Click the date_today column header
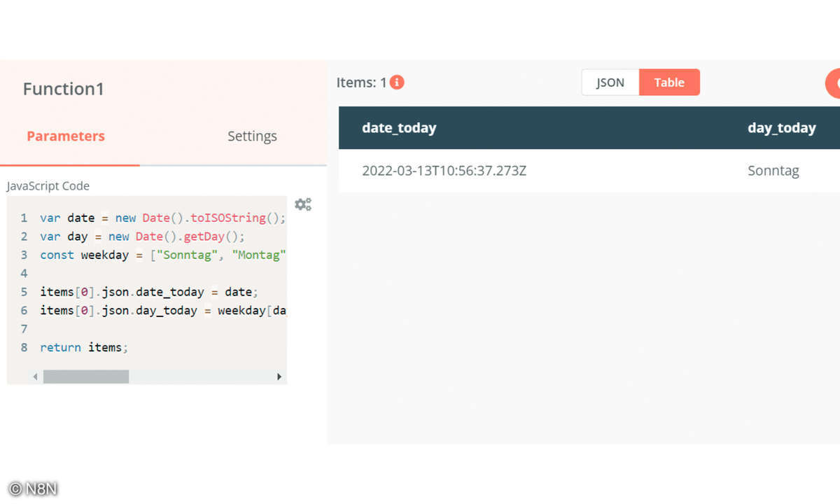Image resolution: width=840 pixels, height=504 pixels. click(x=399, y=128)
